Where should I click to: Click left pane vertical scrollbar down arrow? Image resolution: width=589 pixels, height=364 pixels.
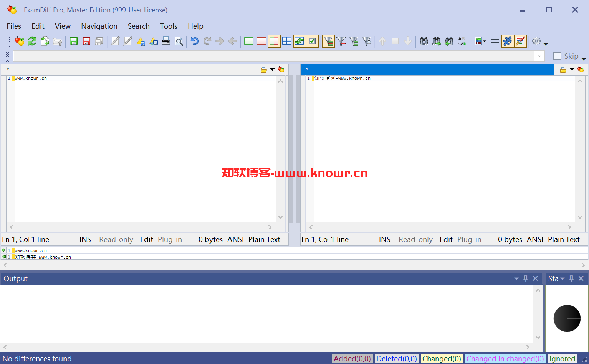click(x=280, y=217)
